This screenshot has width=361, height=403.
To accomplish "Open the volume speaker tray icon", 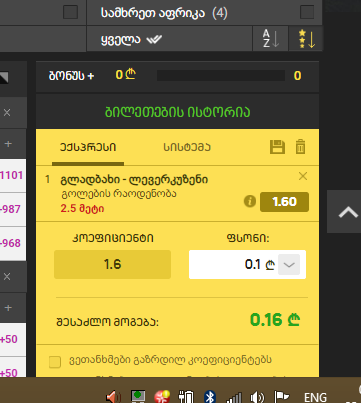I will [257, 397].
